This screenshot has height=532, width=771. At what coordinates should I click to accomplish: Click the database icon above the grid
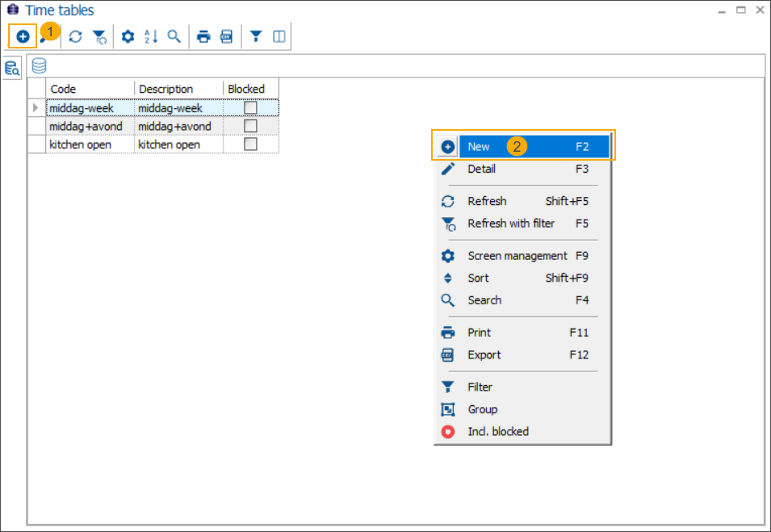click(38, 65)
